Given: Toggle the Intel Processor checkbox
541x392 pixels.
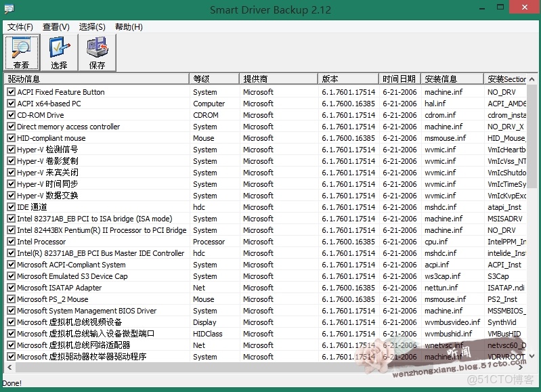Looking at the screenshot, I should [11, 242].
